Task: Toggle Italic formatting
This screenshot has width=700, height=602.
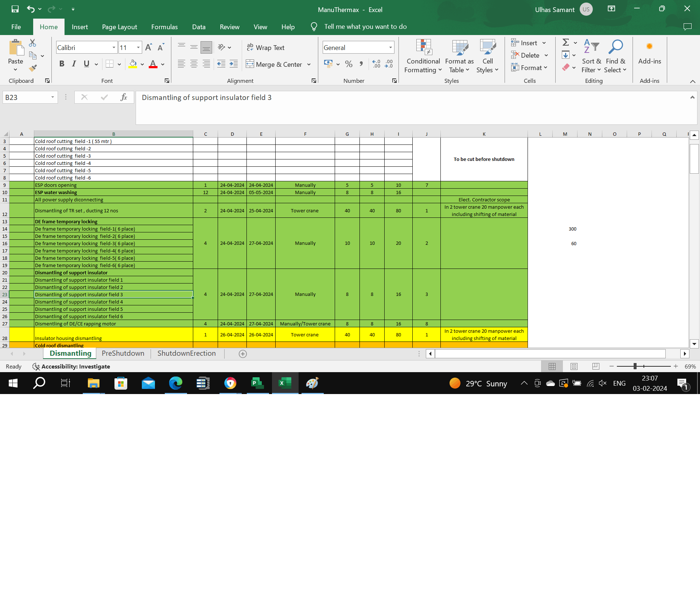Action: [74, 64]
